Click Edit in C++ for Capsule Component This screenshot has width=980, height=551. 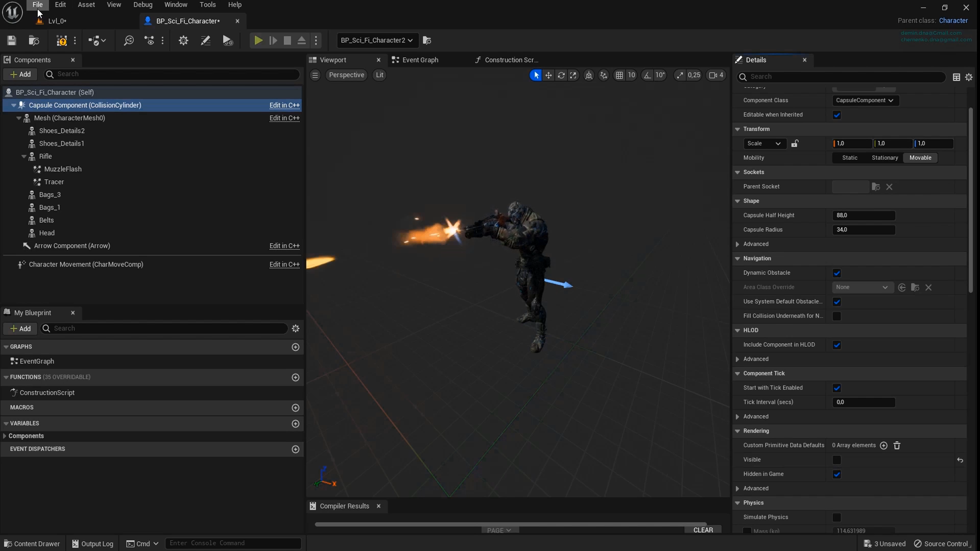pyautogui.click(x=284, y=105)
